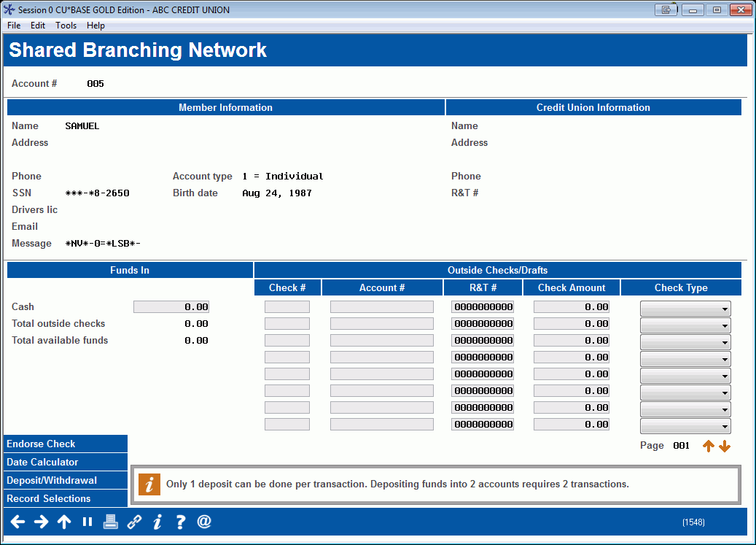The width and height of the screenshot is (756, 545).
Task: Click the Deposit/Withdrawal button
Action: coord(66,480)
